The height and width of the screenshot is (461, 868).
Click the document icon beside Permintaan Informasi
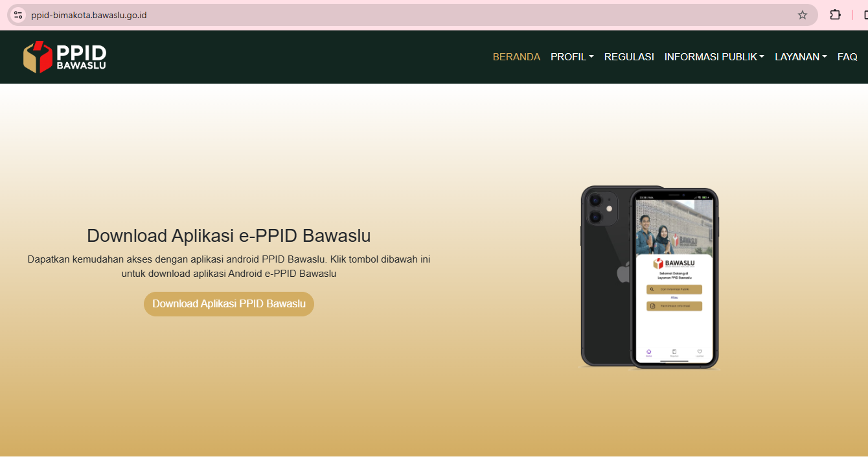click(x=654, y=305)
